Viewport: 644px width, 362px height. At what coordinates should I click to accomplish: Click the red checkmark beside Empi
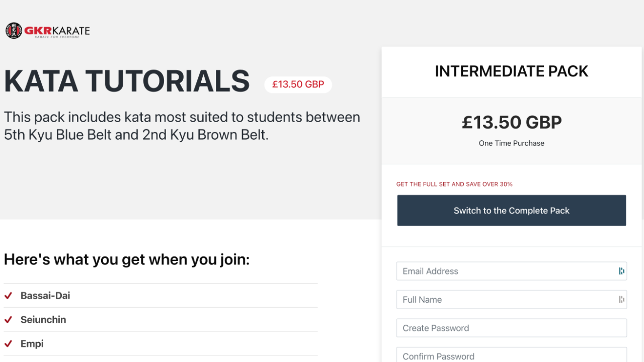pos(8,344)
